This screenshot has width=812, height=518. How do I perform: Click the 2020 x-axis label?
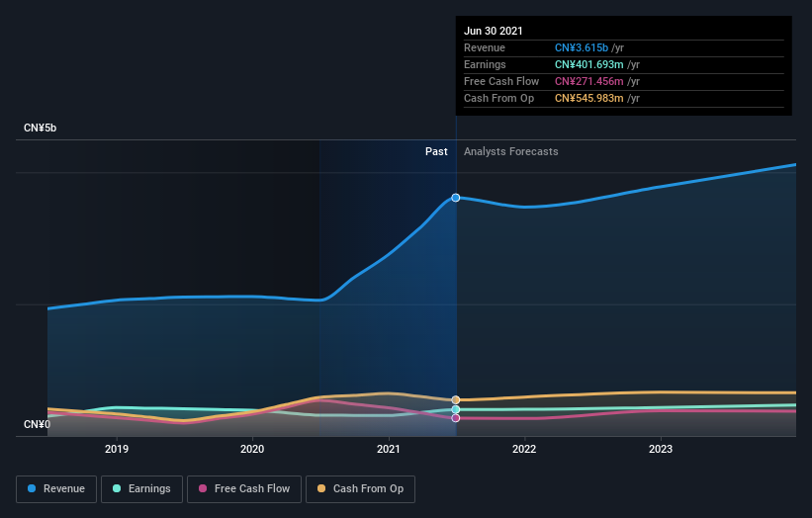pos(252,449)
